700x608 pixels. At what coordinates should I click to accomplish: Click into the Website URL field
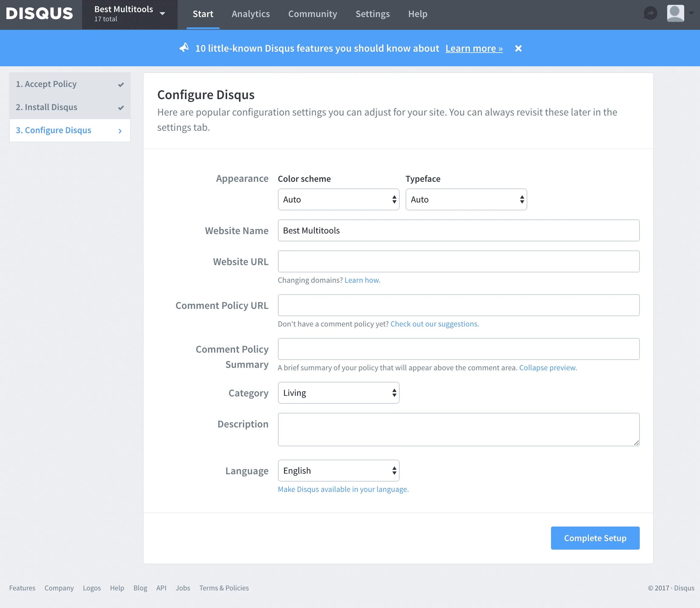(459, 261)
